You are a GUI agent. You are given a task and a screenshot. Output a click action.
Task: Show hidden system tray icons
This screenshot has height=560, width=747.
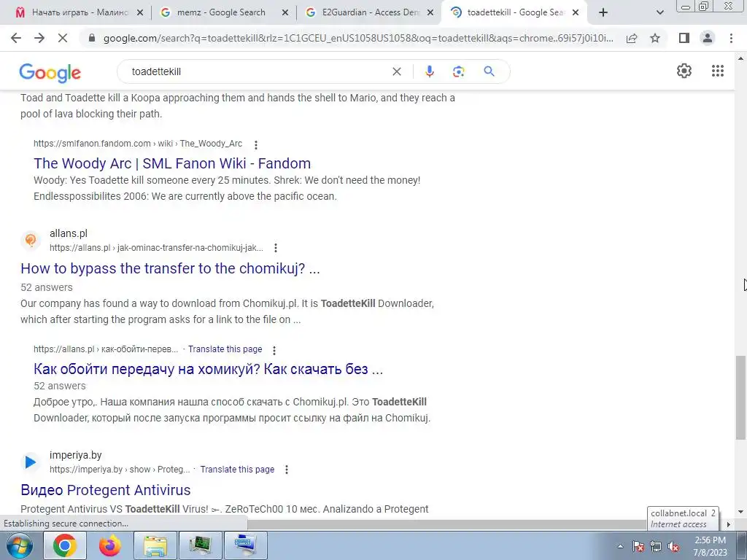click(x=620, y=547)
